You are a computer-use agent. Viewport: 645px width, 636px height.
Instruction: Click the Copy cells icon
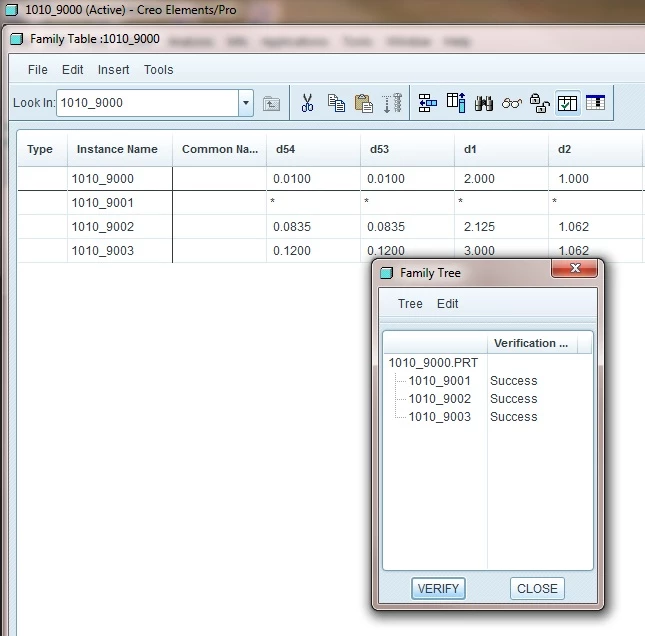click(x=336, y=103)
